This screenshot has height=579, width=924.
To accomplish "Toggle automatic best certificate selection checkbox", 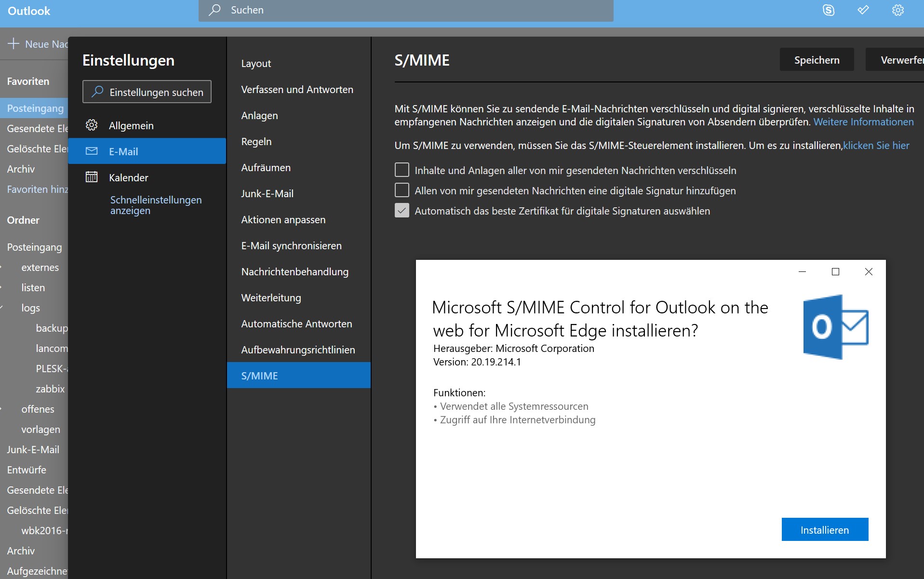I will [402, 210].
